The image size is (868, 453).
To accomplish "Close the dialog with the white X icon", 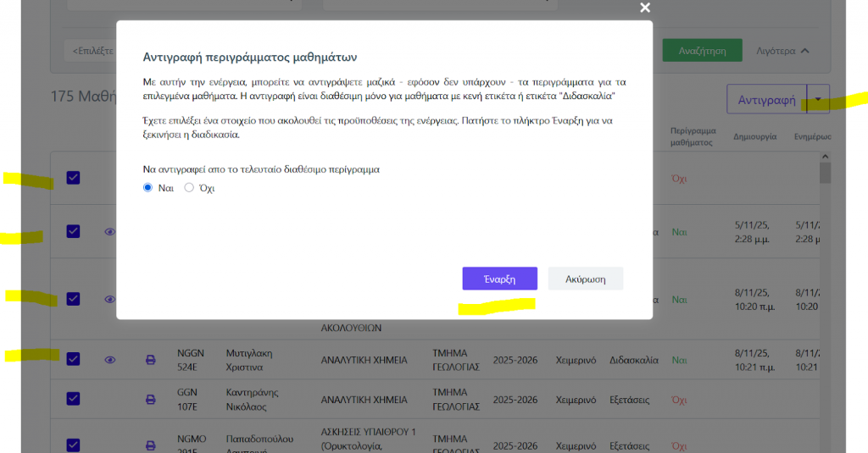I will pyautogui.click(x=645, y=8).
